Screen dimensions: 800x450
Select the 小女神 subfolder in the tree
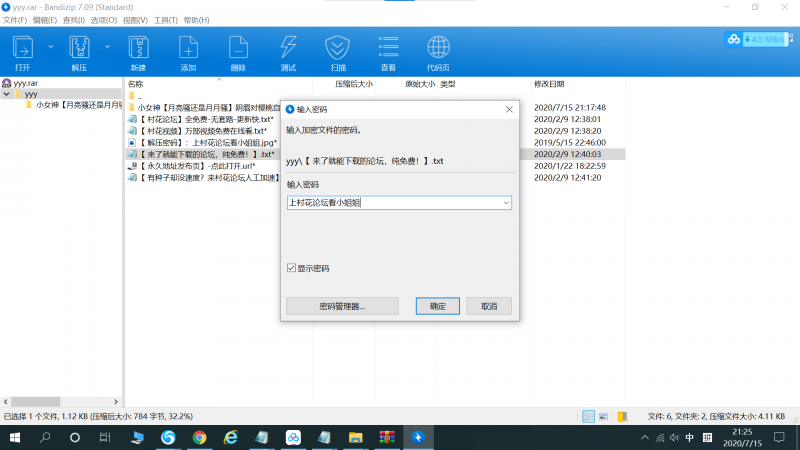click(x=79, y=105)
